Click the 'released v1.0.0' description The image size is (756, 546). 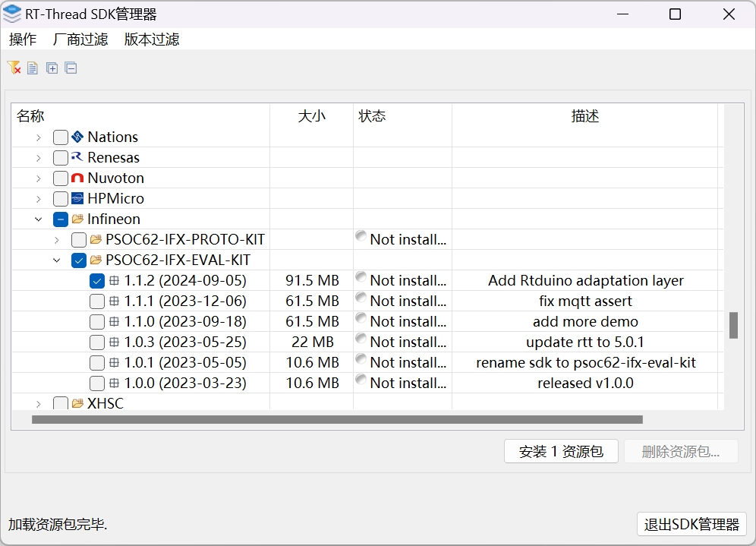pos(585,383)
